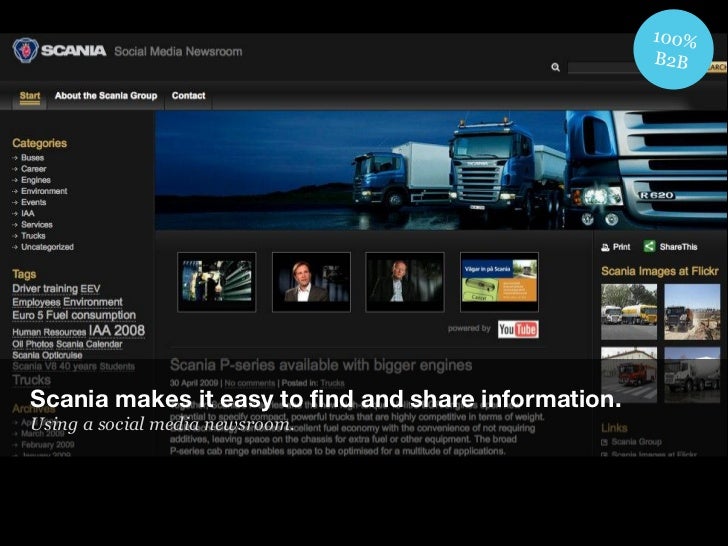Click the Scania griffin logo

[27, 51]
